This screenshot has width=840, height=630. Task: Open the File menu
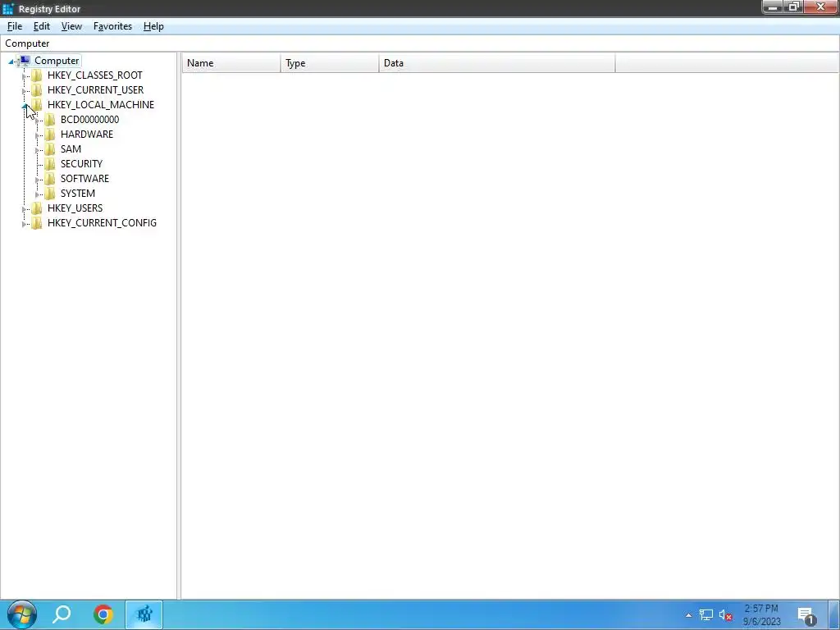click(15, 26)
